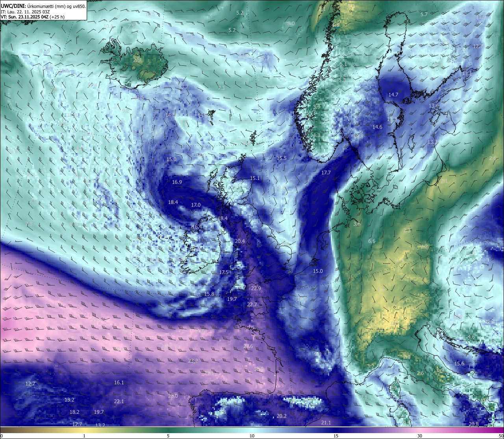The height and width of the screenshot is (439, 504).
Task: Click the 2.8 value over Iceland
Action: 137,60
